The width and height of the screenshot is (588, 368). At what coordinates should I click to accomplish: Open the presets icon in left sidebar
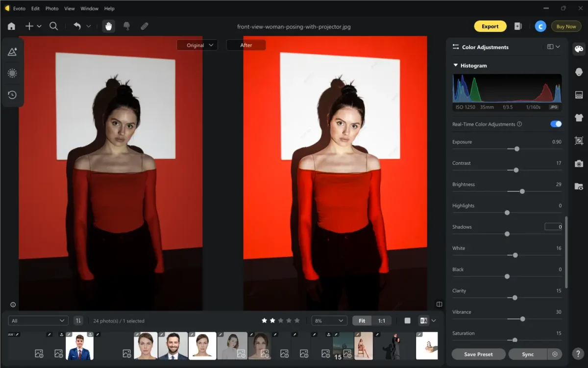(x=12, y=52)
